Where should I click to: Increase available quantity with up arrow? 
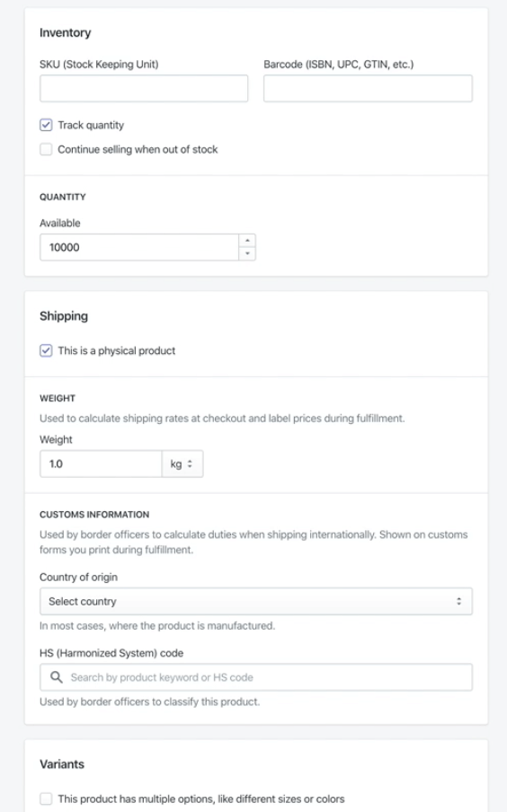247,241
